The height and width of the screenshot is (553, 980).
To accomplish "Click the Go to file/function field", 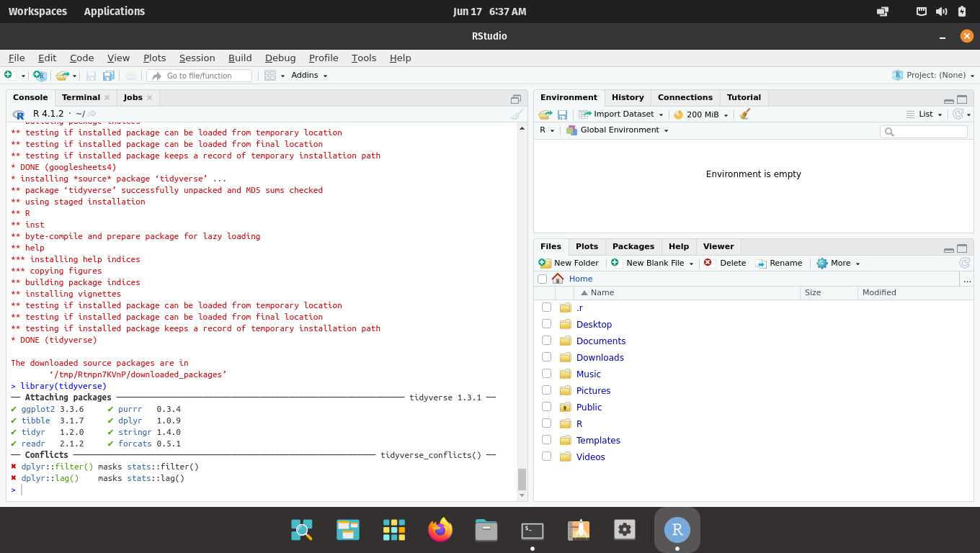I will [200, 76].
